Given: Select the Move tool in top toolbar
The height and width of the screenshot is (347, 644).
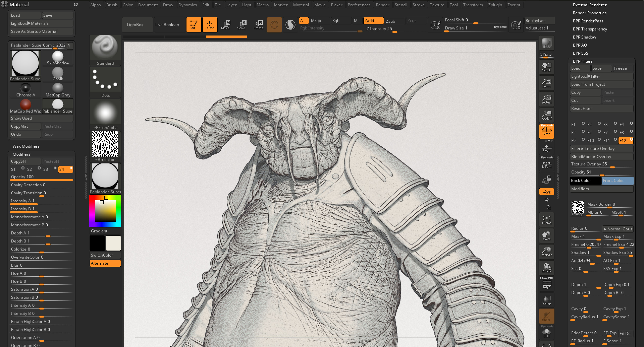Looking at the screenshot, I should click(226, 25).
